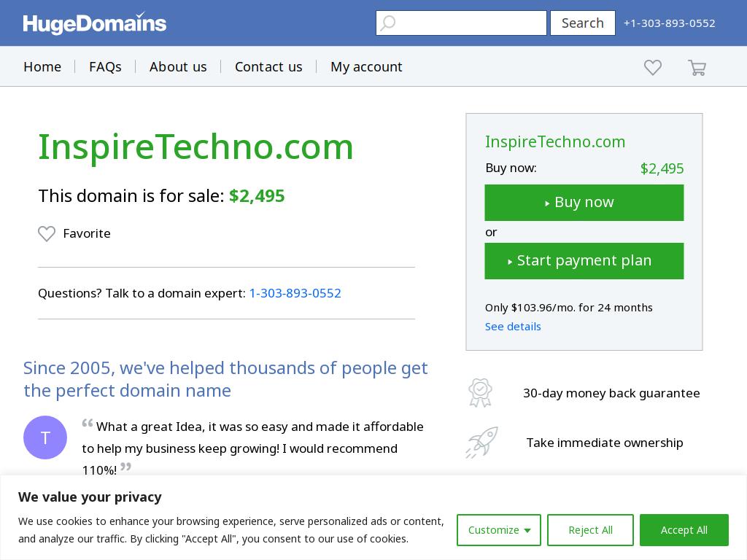This screenshot has height=560, width=747.
Task: Open the Home menu item
Action: [42, 66]
